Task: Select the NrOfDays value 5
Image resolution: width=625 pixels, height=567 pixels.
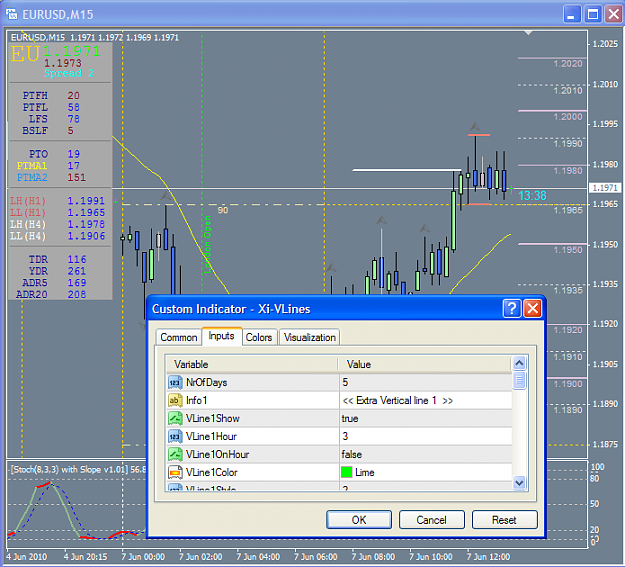Action: (x=425, y=382)
